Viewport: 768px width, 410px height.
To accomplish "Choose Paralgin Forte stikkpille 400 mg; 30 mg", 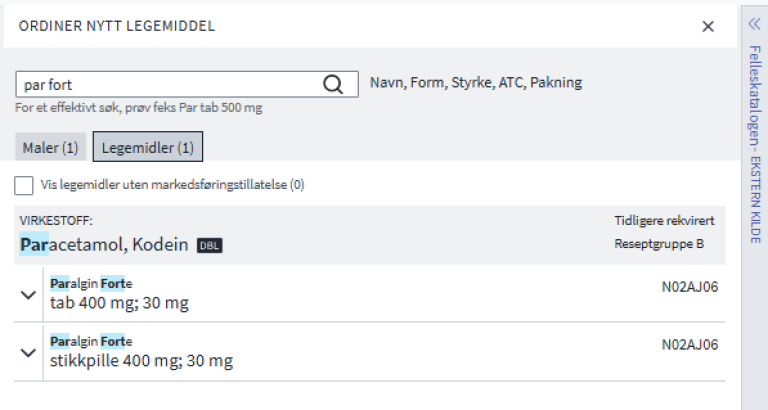I will pos(141,360).
